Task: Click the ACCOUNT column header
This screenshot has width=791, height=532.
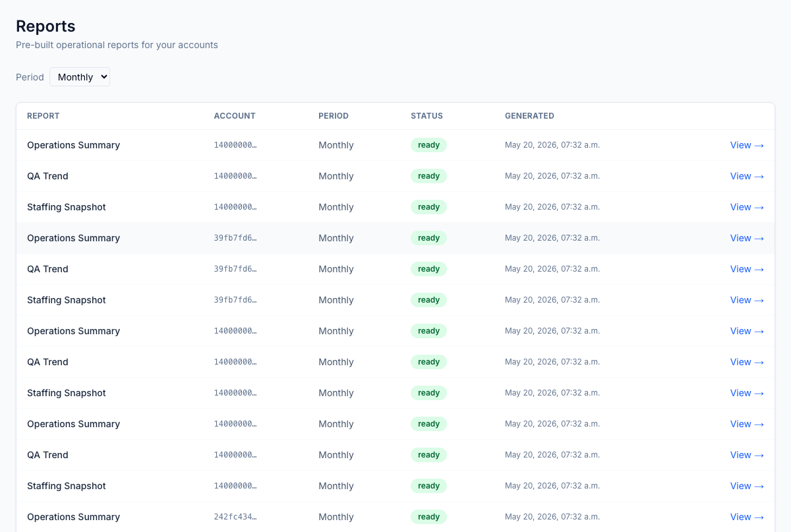Action: [x=235, y=116]
